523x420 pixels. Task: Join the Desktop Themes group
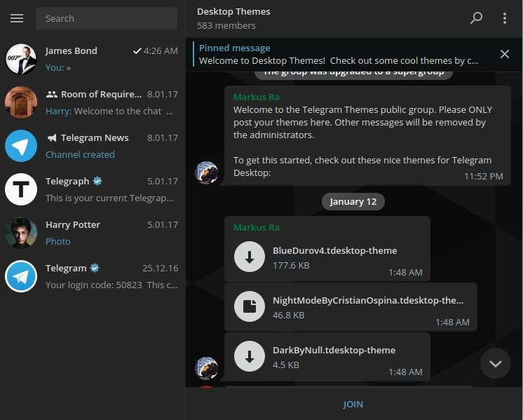tap(353, 405)
